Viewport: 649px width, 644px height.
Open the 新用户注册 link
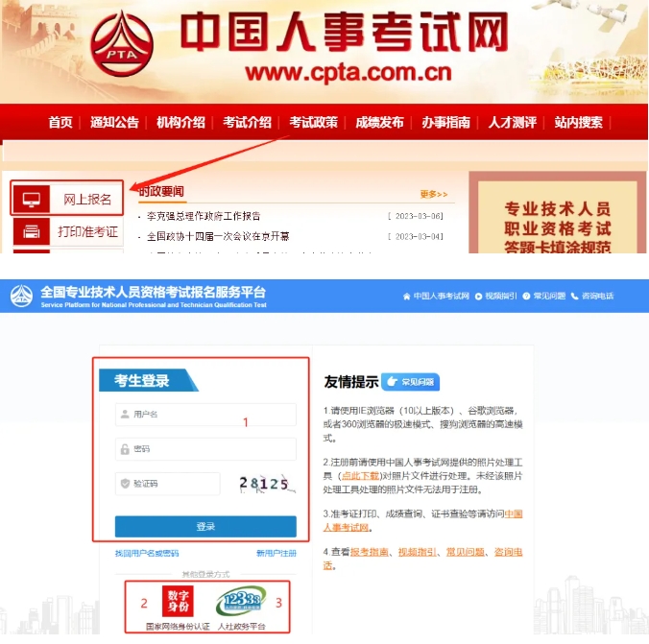[x=276, y=553]
